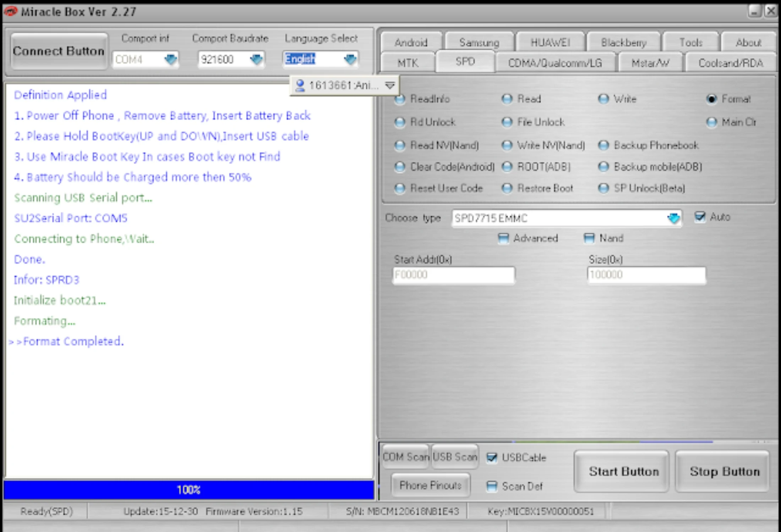Image resolution: width=781 pixels, height=532 pixels.
Task: Select ROOT(ADB) radio option
Action: click(507, 167)
